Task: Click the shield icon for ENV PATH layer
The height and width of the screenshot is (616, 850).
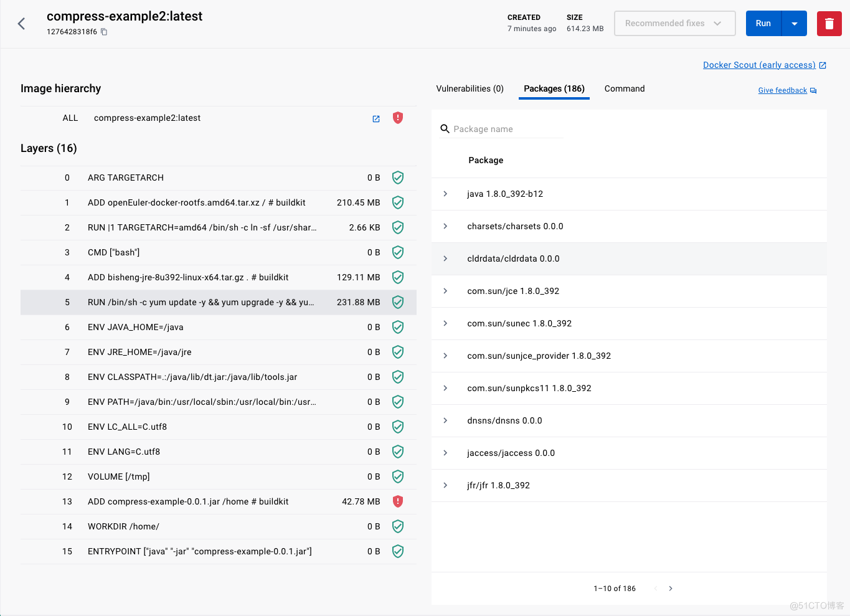Action: point(398,402)
